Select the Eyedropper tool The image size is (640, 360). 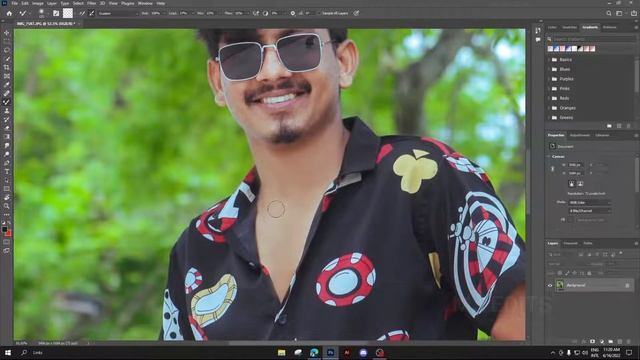point(7,85)
